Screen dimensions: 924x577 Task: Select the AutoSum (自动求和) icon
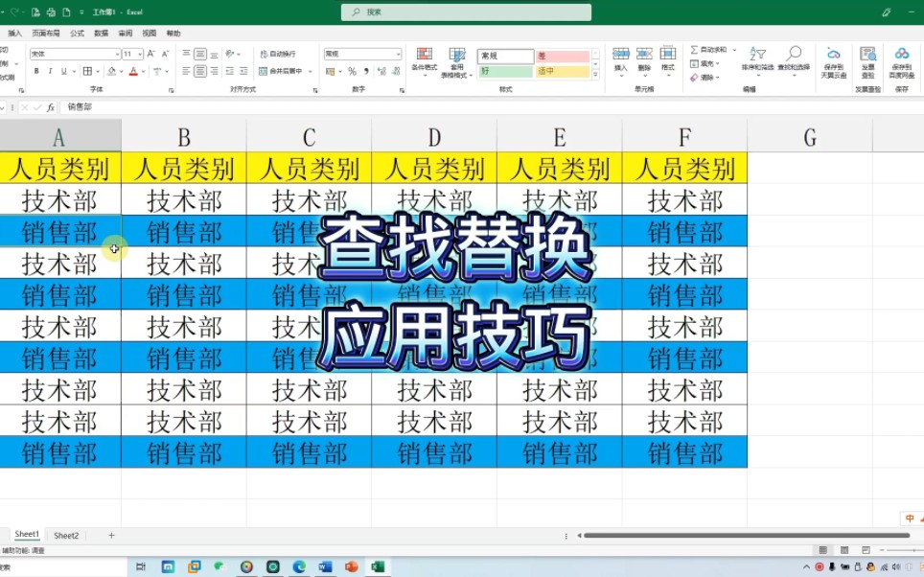coord(695,50)
